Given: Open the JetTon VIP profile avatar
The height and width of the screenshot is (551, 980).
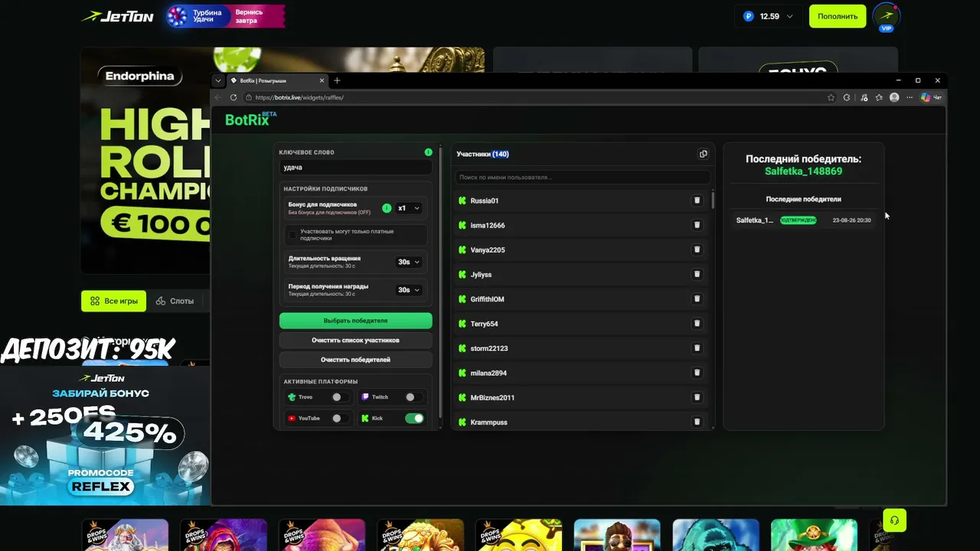Looking at the screenshot, I should click(x=887, y=17).
